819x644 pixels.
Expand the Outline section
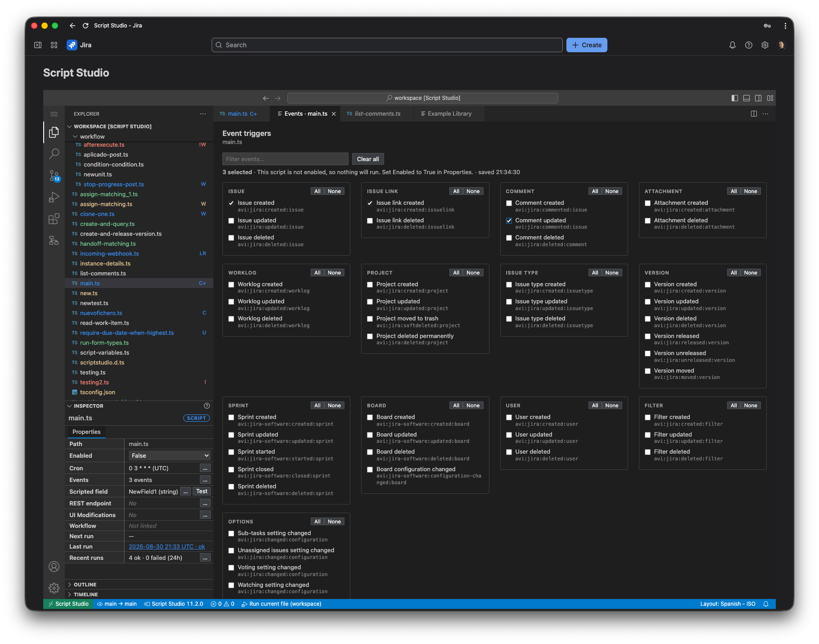click(x=69, y=585)
